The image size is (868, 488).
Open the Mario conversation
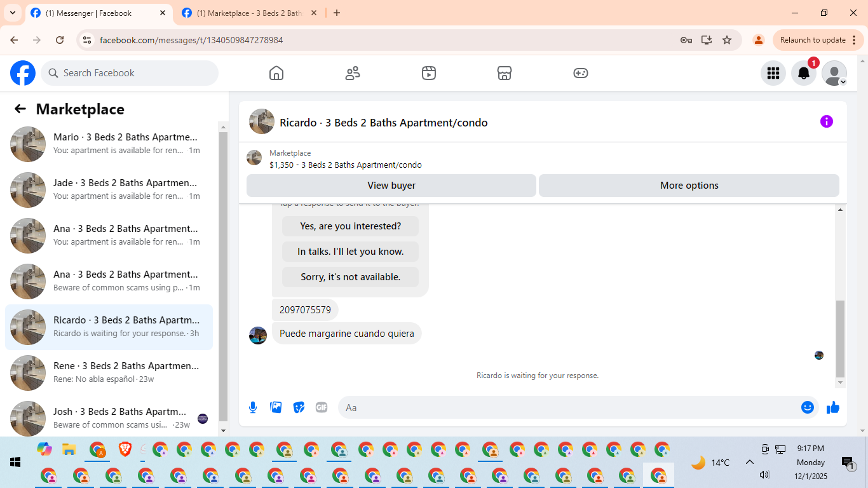(109, 144)
